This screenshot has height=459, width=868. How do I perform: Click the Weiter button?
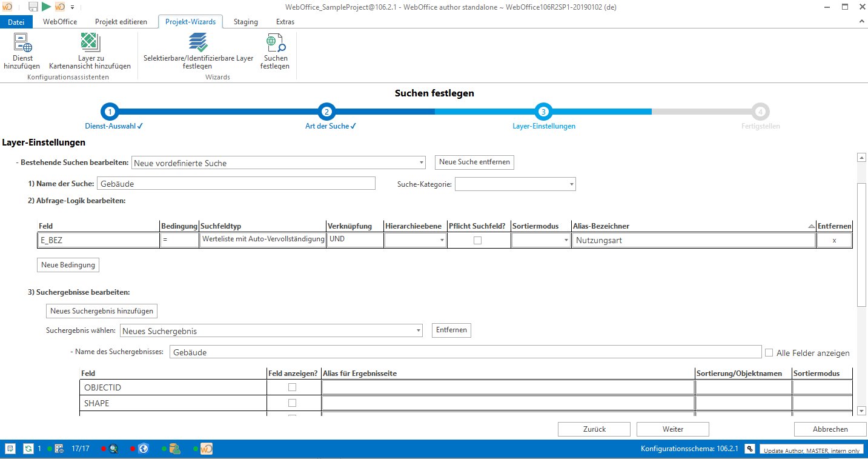tap(672, 429)
